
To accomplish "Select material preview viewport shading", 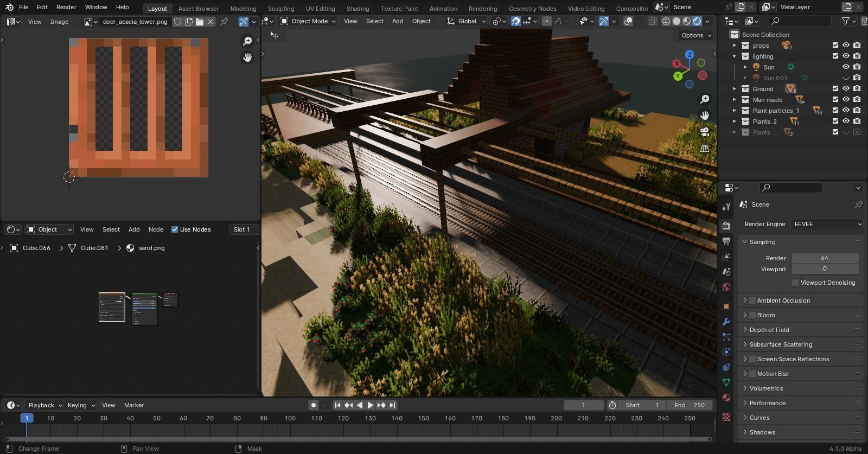I will (x=687, y=21).
